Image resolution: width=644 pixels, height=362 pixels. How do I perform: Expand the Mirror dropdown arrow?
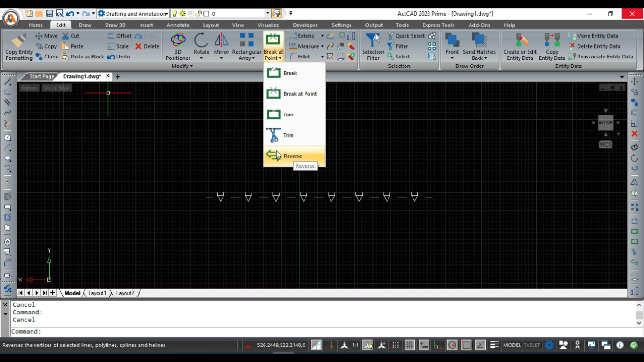coord(221,58)
